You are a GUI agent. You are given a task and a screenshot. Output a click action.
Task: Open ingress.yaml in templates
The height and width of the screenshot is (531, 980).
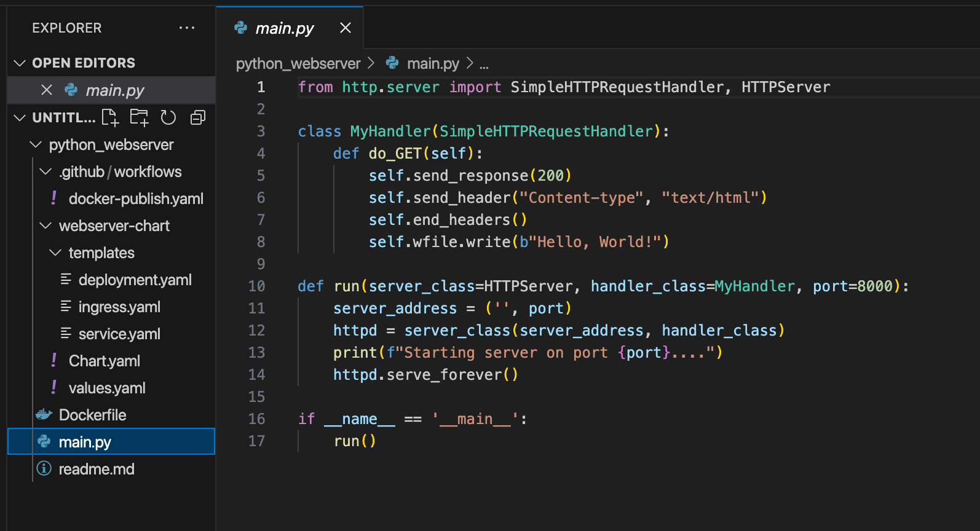119,307
